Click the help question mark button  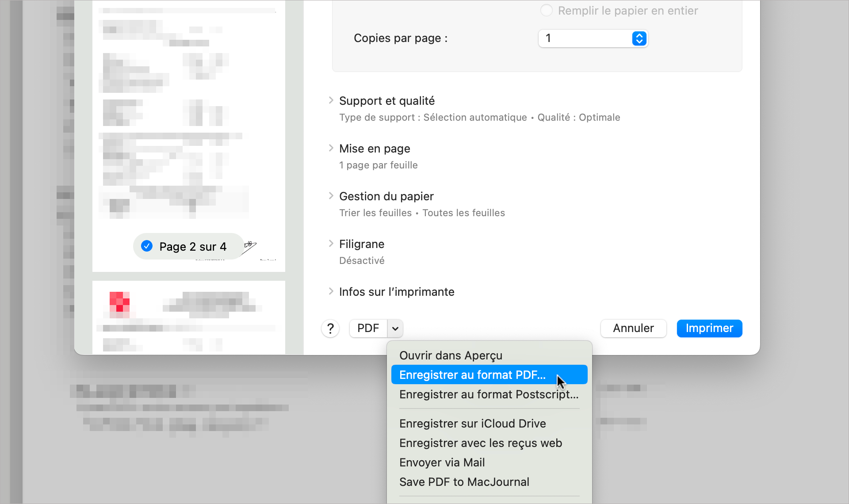point(330,328)
